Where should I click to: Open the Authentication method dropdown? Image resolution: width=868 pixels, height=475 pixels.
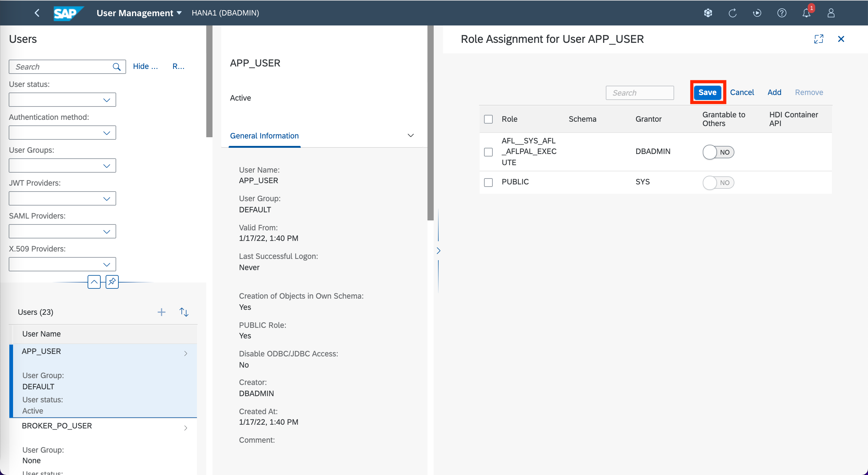tap(62, 133)
